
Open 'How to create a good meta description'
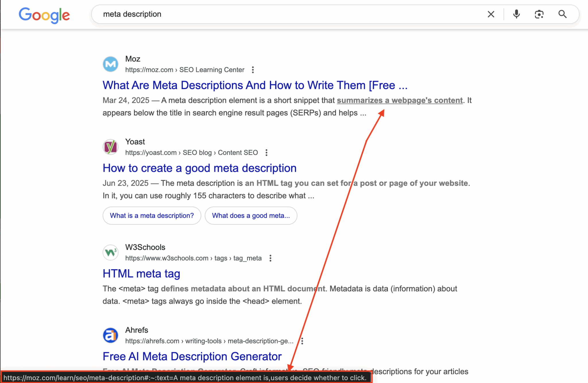click(x=199, y=168)
